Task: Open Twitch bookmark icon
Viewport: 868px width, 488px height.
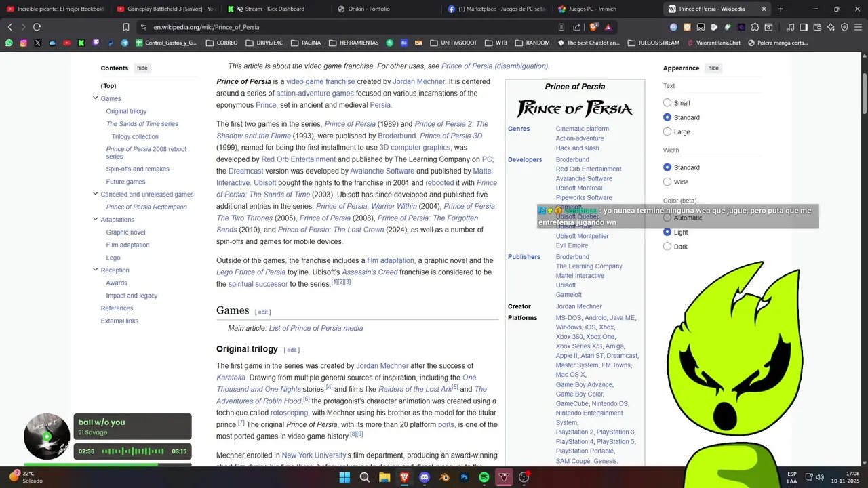Action: (96, 43)
